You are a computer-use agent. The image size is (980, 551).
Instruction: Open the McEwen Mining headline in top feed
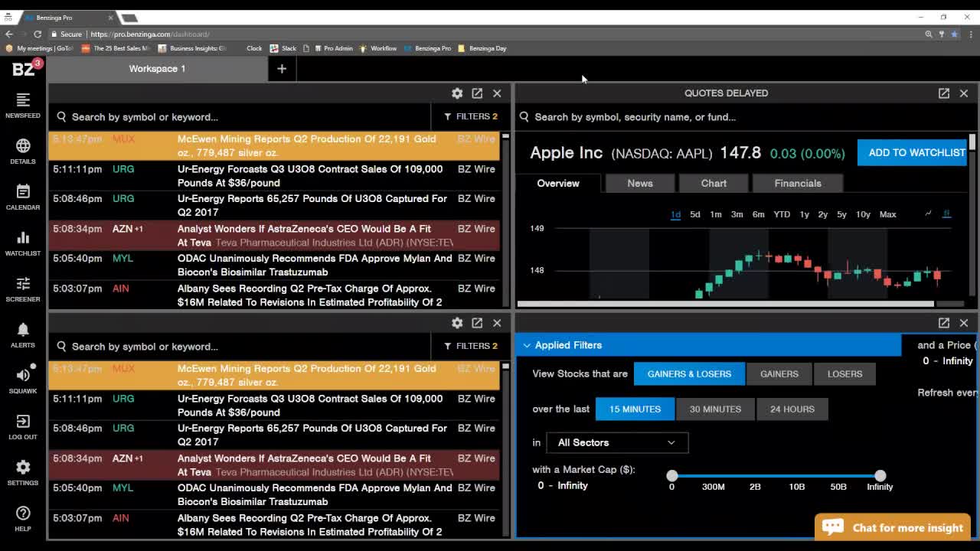(306, 145)
